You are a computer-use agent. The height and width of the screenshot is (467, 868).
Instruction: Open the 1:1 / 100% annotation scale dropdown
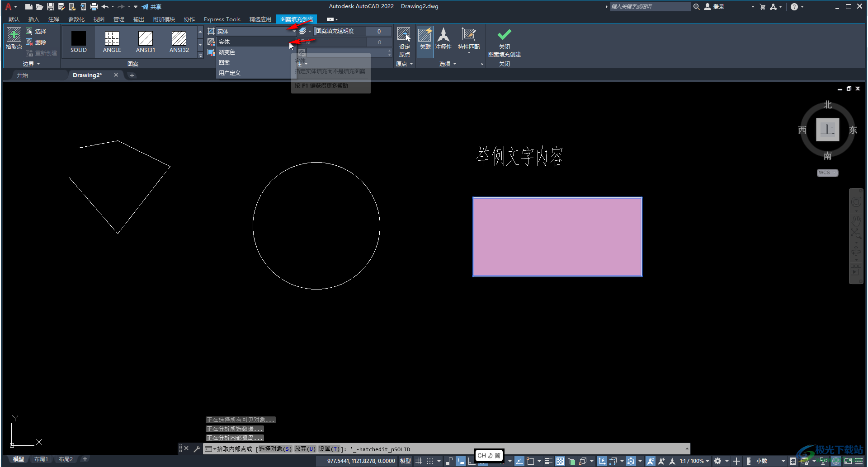(x=695, y=461)
